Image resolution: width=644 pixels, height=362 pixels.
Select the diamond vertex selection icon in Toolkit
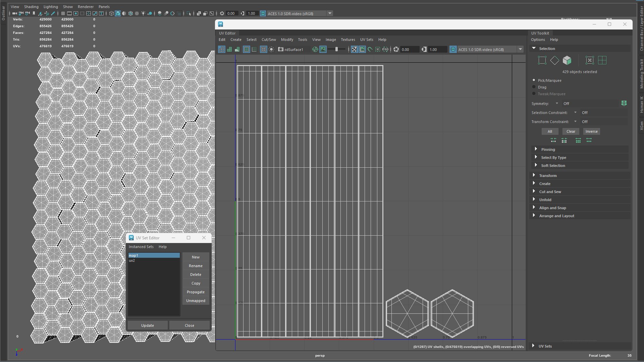[555, 60]
